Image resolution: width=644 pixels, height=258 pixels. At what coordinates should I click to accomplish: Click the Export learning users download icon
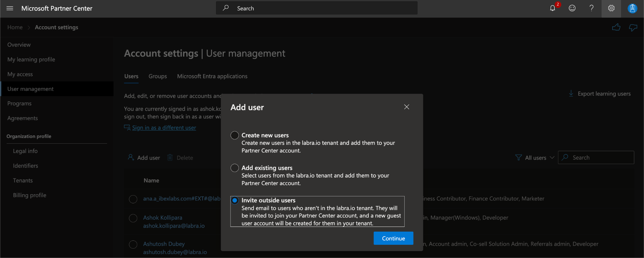point(571,94)
